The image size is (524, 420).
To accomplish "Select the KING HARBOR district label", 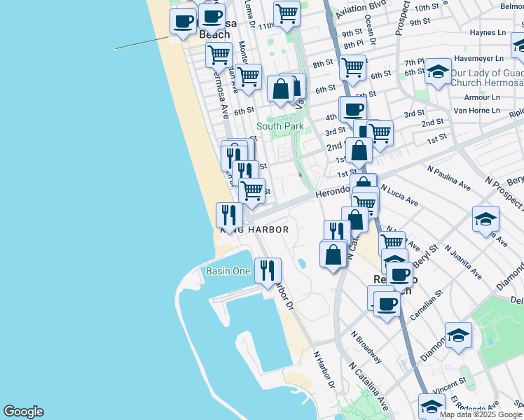I will pos(255,230).
